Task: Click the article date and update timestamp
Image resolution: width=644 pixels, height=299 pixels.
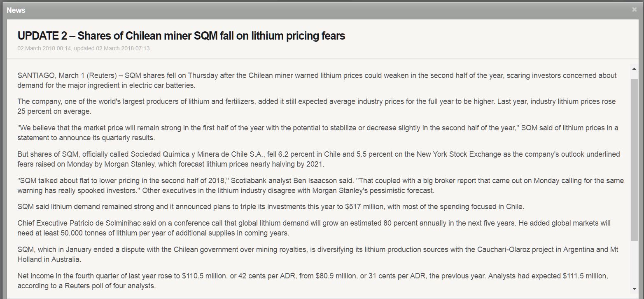Action: (84, 48)
